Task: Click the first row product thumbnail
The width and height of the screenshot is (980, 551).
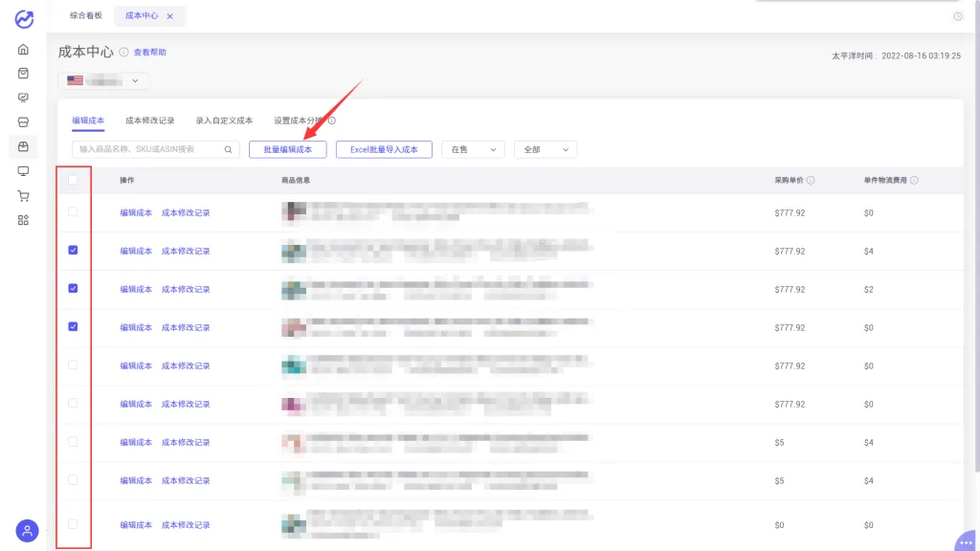Action: point(294,211)
